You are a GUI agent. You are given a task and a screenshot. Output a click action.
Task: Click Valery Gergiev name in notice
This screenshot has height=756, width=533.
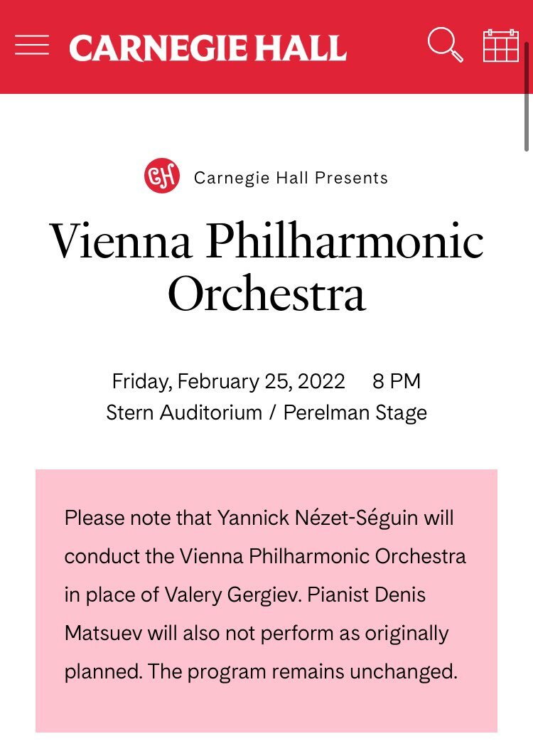(233, 595)
